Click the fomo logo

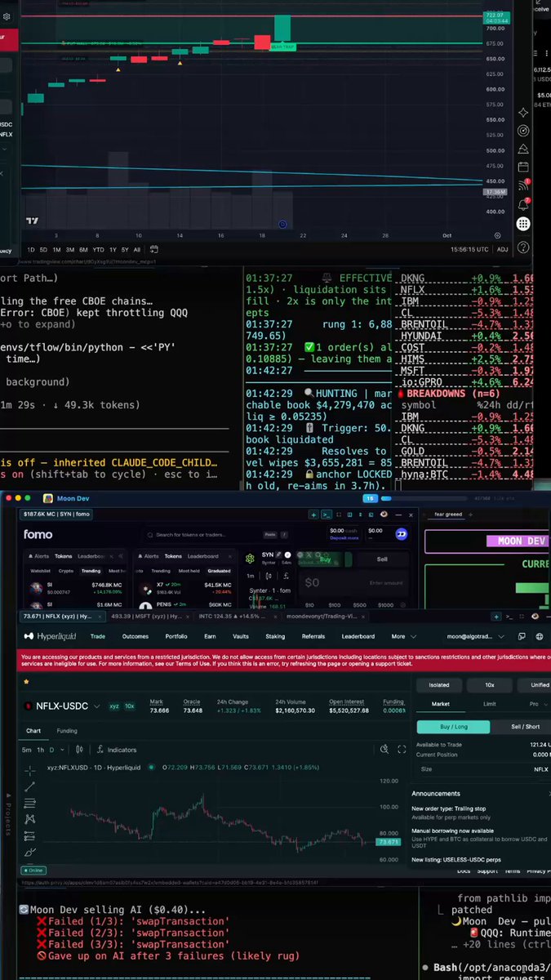coord(38,535)
